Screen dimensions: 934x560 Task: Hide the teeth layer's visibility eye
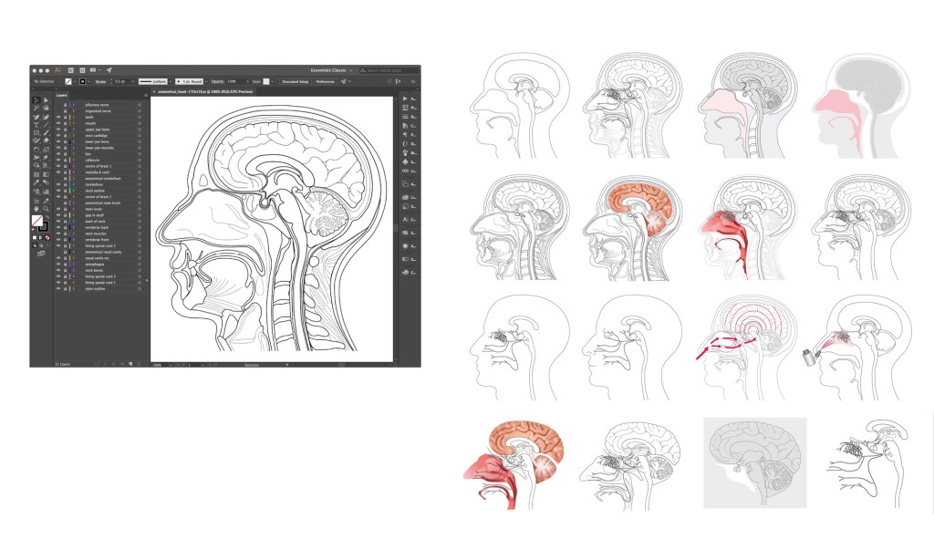pos(57,117)
